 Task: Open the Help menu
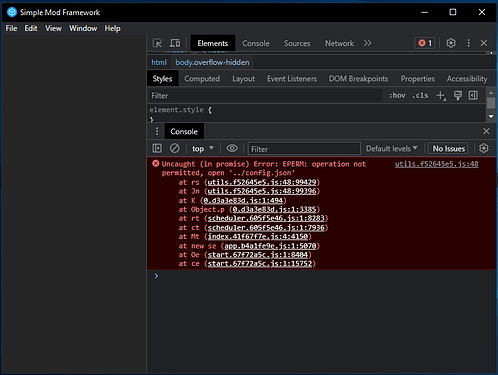[112, 28]
